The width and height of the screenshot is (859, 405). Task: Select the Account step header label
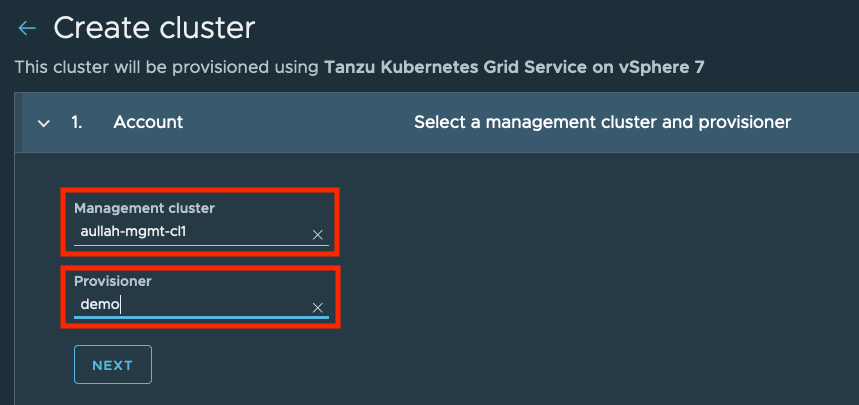pos(148,122)
